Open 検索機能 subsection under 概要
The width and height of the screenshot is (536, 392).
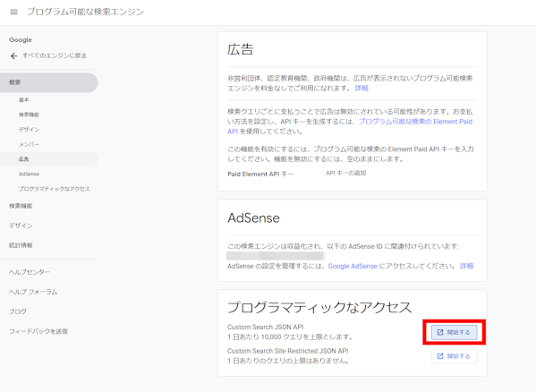point(29,115)
